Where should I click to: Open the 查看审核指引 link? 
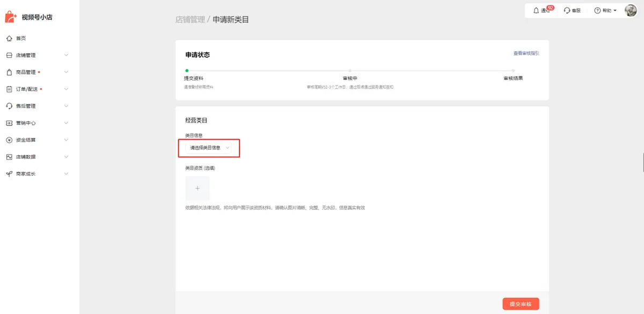[x=526, y=53]
